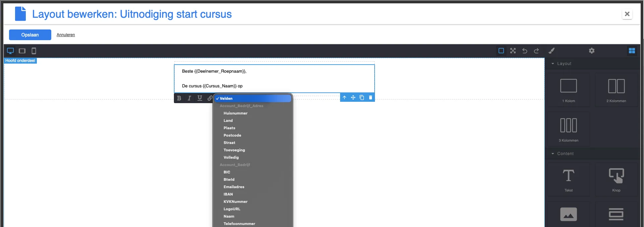
Task: Choose BtwId from the fields list
Action: point(253,179)
